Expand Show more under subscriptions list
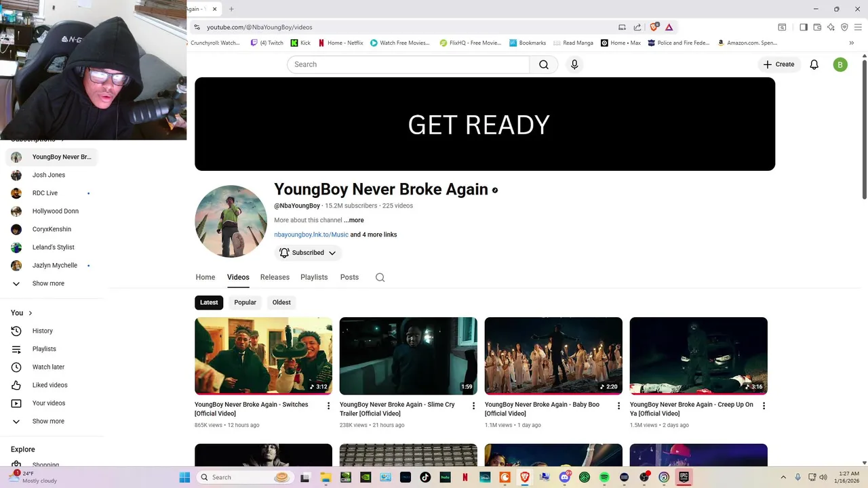Image resolution: width=868 pixels, height=488 pixels. tap(52, 283)
